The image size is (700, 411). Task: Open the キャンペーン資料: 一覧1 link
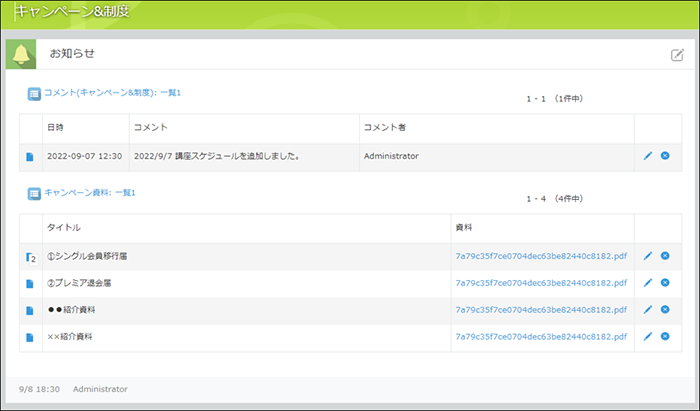[x=90, y=193]
